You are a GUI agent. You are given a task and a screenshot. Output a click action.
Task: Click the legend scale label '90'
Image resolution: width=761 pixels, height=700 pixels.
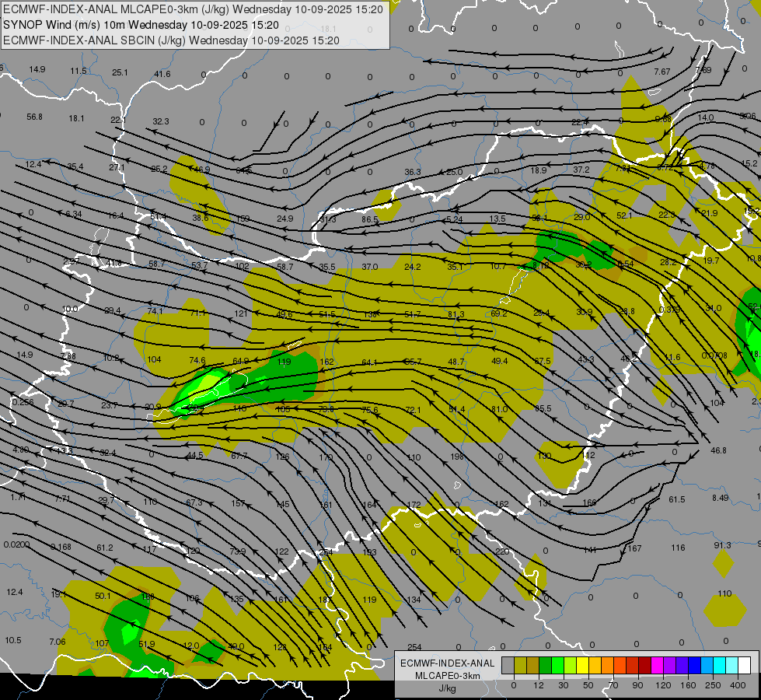point(637,685)
